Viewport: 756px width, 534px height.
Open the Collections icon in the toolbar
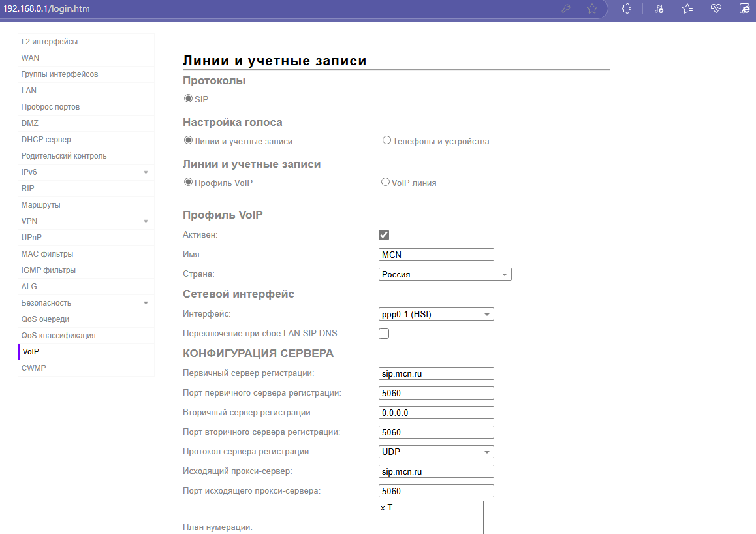[686, 8]
